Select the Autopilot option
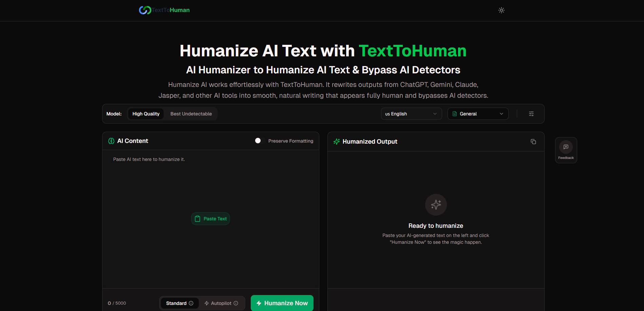Viewport: 644px width, 311px height. coord(221,303)
